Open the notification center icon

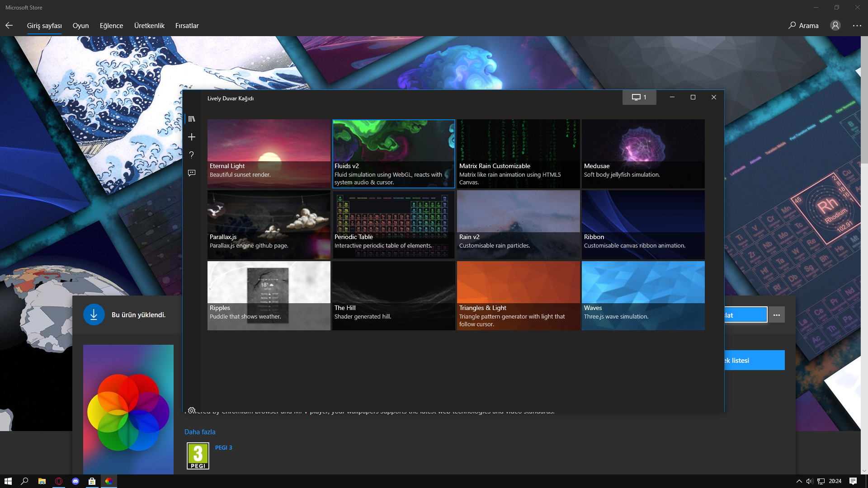(853, 481)
